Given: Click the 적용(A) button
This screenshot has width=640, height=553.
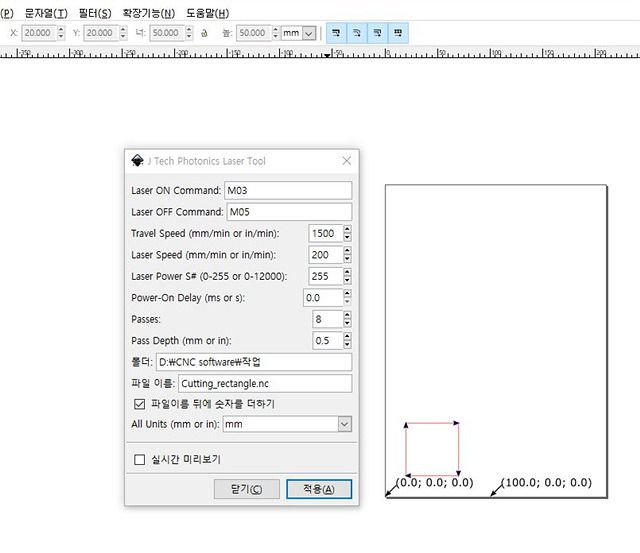Looking at the screenshot, I should pyautogui.click(x=319, y=489).
